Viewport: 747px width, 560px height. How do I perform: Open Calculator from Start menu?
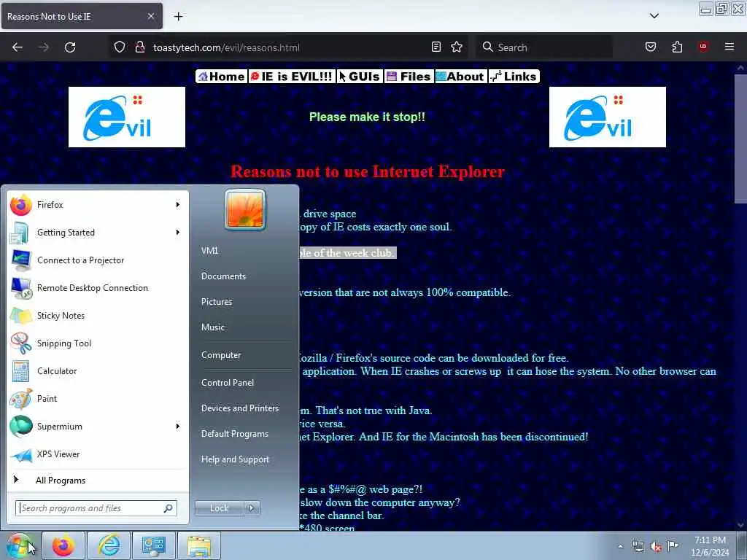coord(97,371)
